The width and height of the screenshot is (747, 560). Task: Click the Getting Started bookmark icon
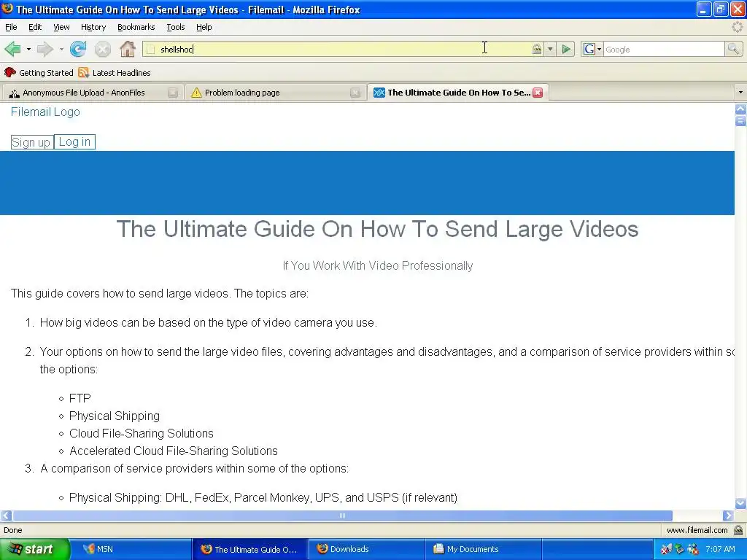10,72
